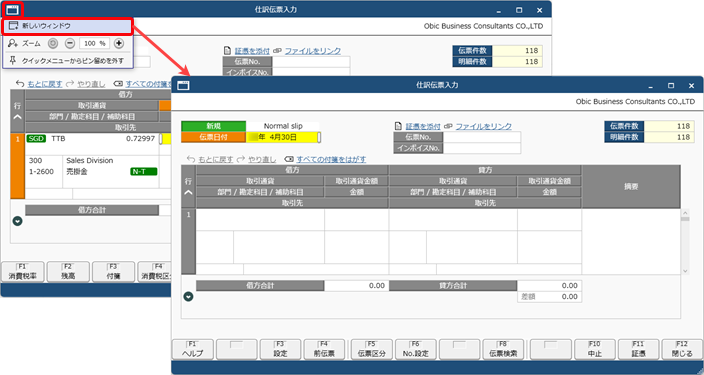Click the undo arrow icon in front window

[x=191, y=159]
